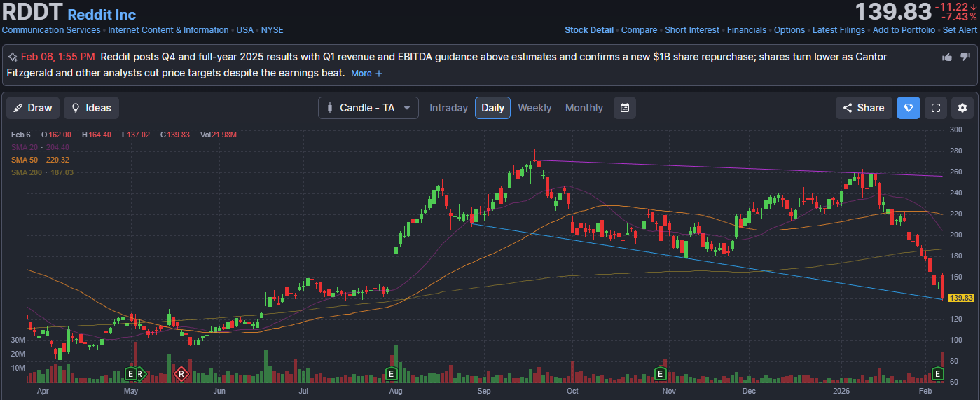The width and height of the screenshot is (980, 400).
Task: Open Communication Services sector link
Action: pos(52,30)
